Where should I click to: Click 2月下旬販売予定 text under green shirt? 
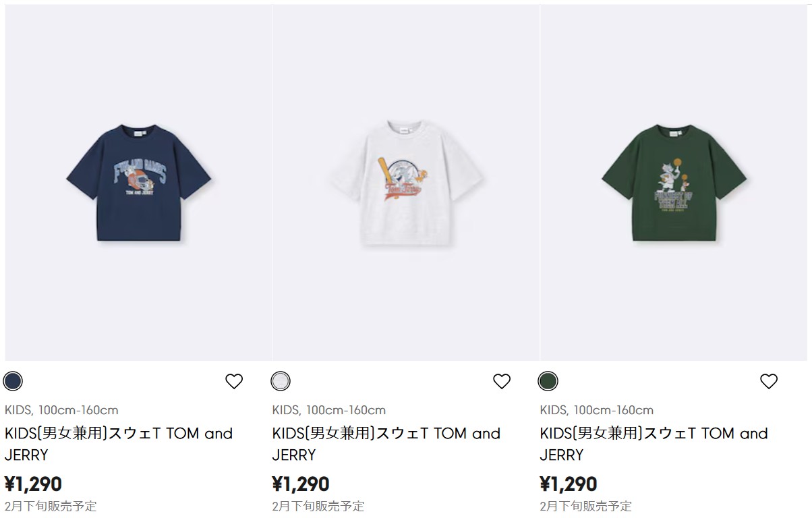click(586, 506)
